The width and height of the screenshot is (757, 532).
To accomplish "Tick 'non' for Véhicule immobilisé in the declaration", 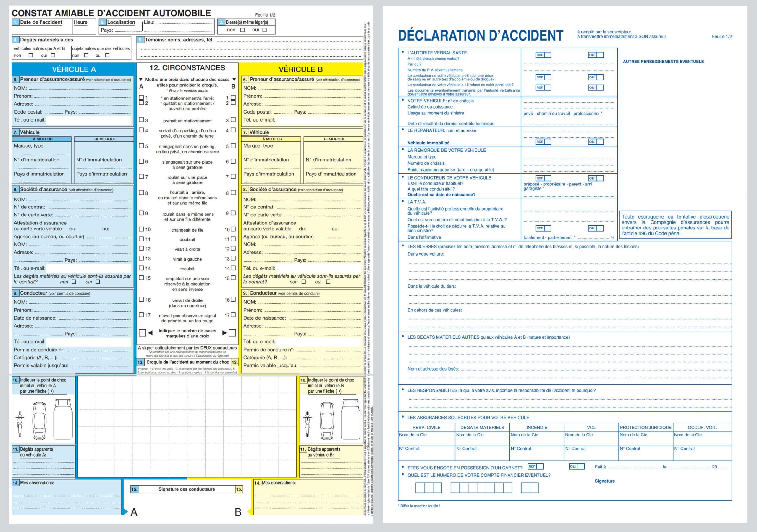I will pyautogui.click(x=547, y=141).
